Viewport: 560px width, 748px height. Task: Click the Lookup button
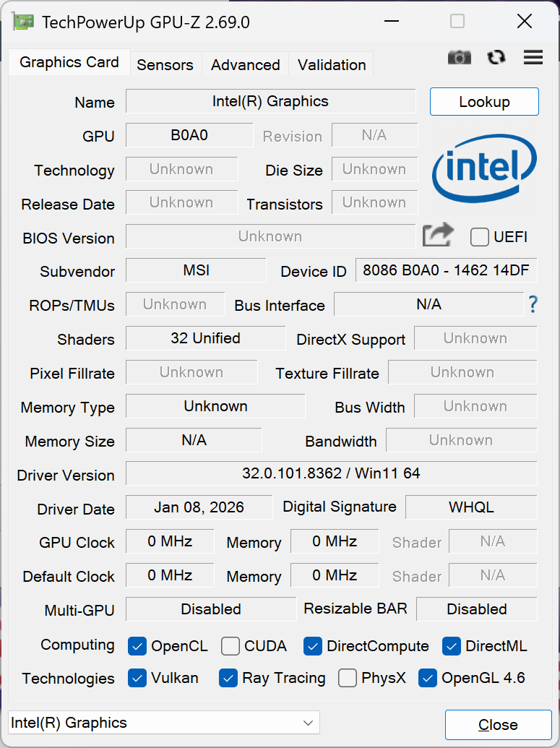[484, 101]
